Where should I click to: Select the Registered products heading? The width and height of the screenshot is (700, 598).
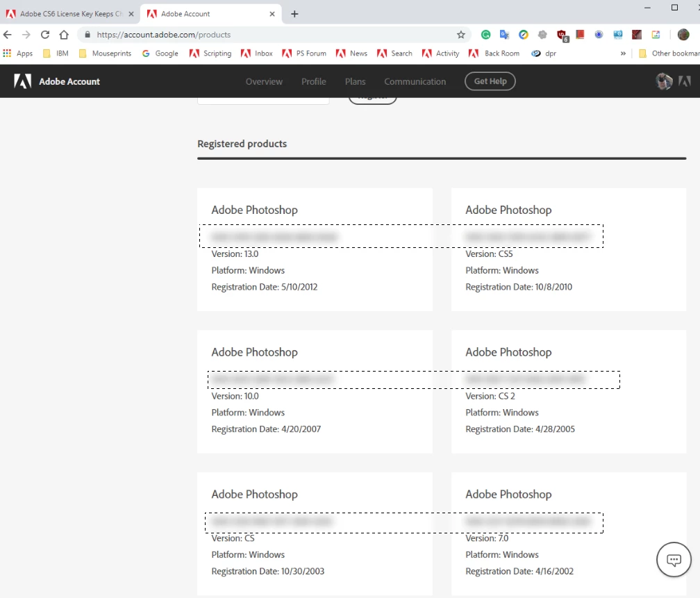click(242, 144)
